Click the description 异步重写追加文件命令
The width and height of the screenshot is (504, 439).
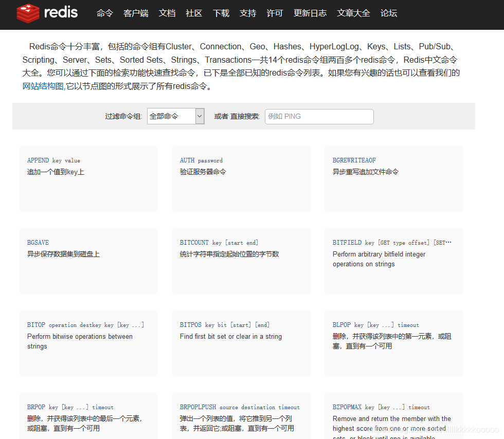tap(366, 172)
